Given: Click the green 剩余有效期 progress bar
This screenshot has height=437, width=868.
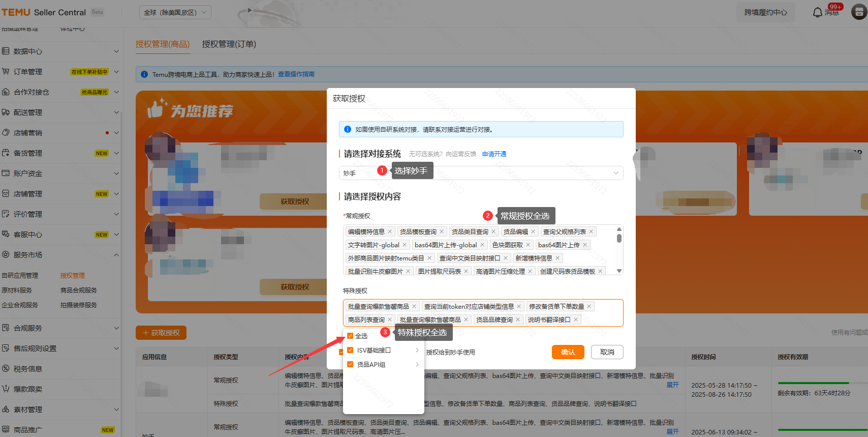Looking at the screenshot, I should tap(813, 383).
